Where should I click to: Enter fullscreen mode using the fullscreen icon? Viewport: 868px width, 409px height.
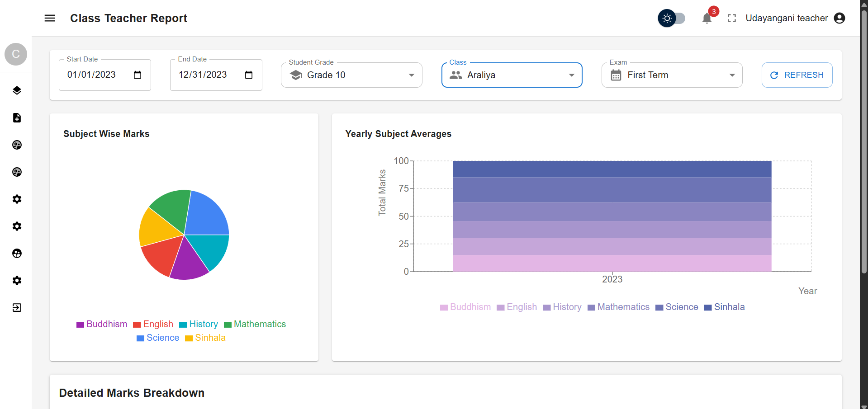pyautogui.click(x=732, y=18)
